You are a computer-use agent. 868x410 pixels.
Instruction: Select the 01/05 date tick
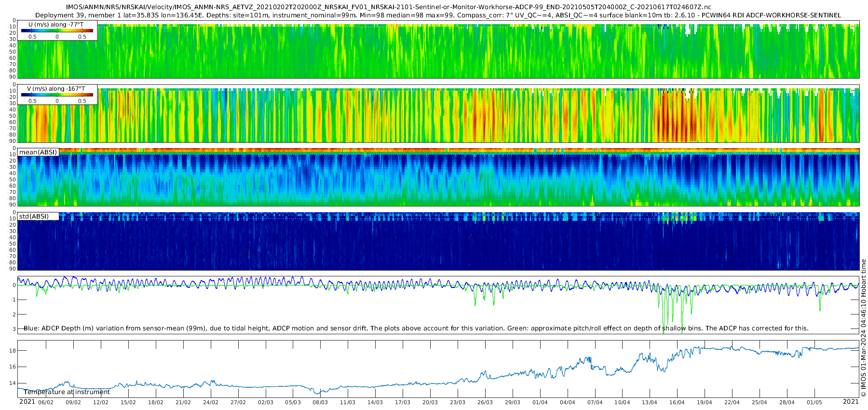point(814,402)
